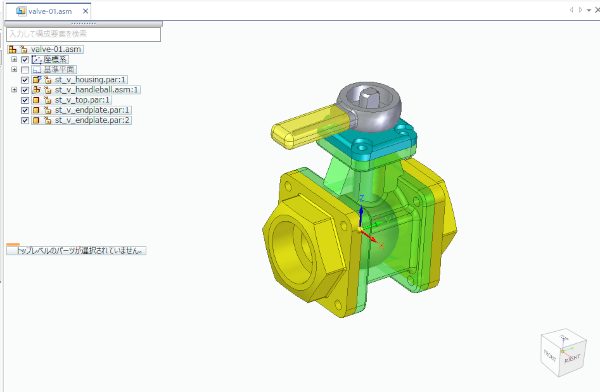The width and height of the screenshot is (600, 392).
Task: Click the tab scroll left arrow icon
Action: [572, 10]
